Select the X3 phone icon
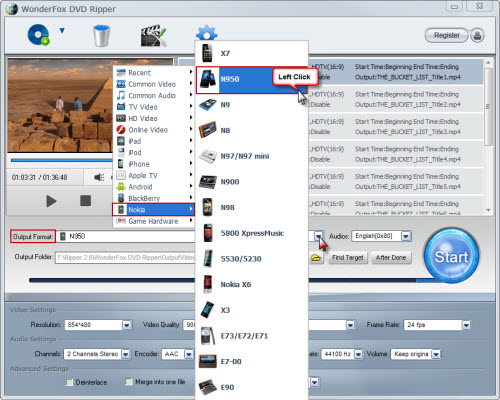The height and width of the screenshot is (400, 500). click(208, 310)
